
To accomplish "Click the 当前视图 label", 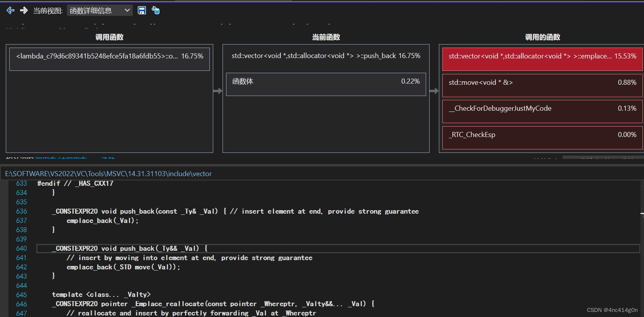I will point(48,11).
